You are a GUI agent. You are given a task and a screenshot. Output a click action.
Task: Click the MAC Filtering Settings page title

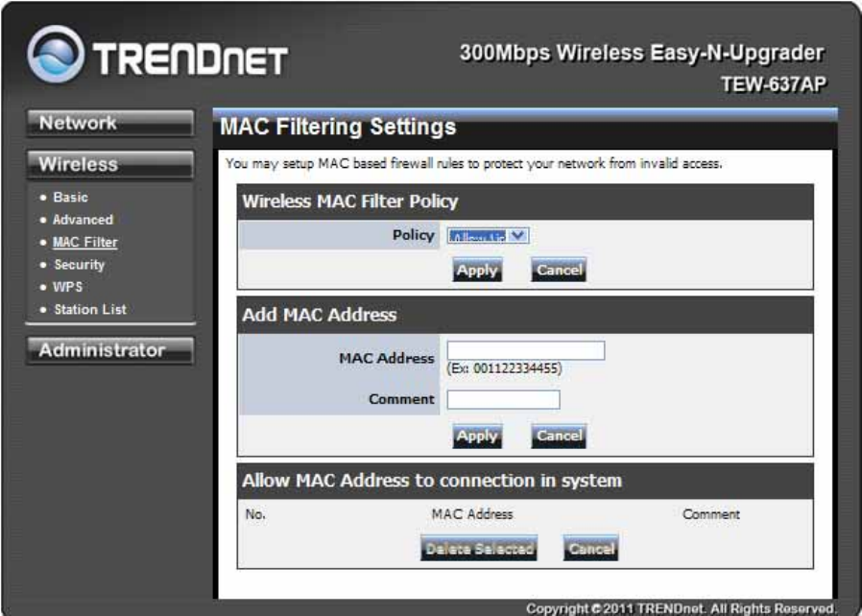tap(338, 127)
